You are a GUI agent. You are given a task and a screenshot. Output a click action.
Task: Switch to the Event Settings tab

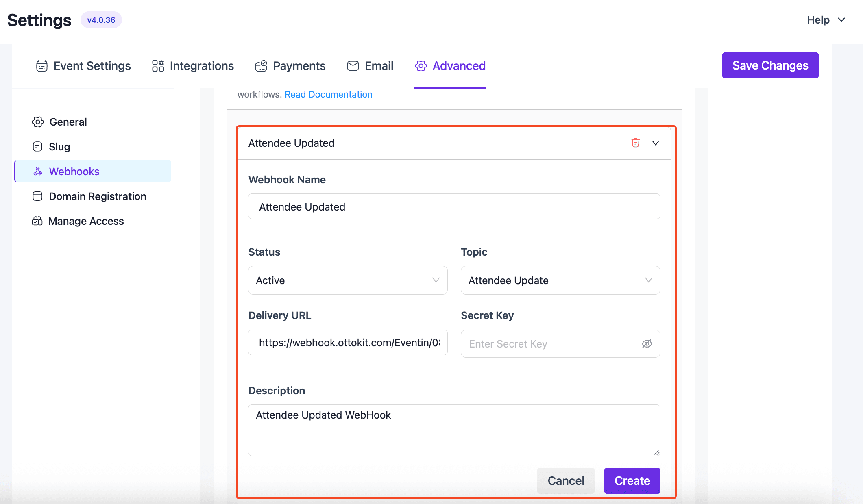[x=83, y=66]
